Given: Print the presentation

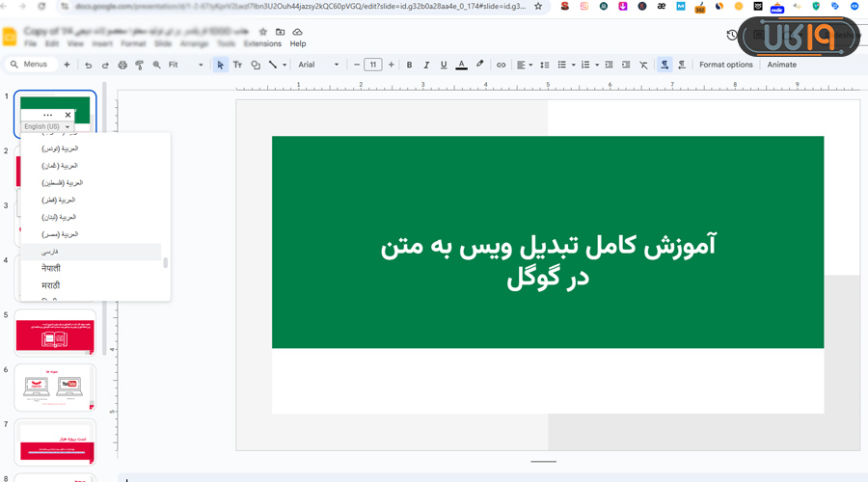Looking at the screenshot, I should [x=122, y=65].
